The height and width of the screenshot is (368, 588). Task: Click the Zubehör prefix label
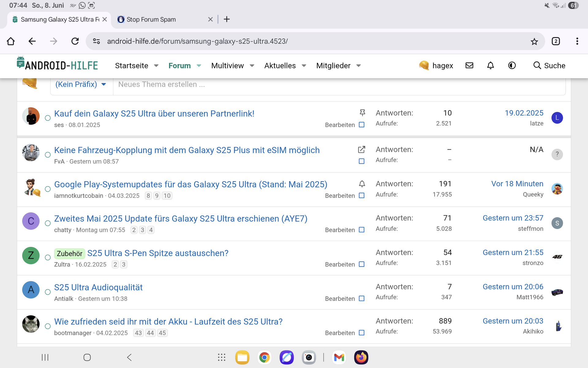(70, 253)
